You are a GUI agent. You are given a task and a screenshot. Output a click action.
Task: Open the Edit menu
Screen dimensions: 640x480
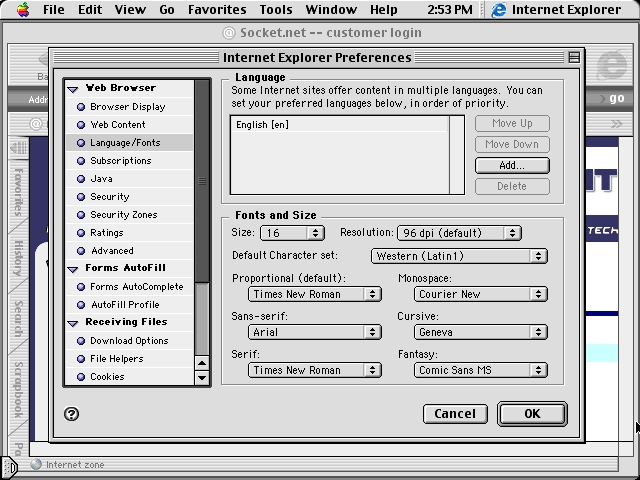pyautogui.click(x=90, y=9)
